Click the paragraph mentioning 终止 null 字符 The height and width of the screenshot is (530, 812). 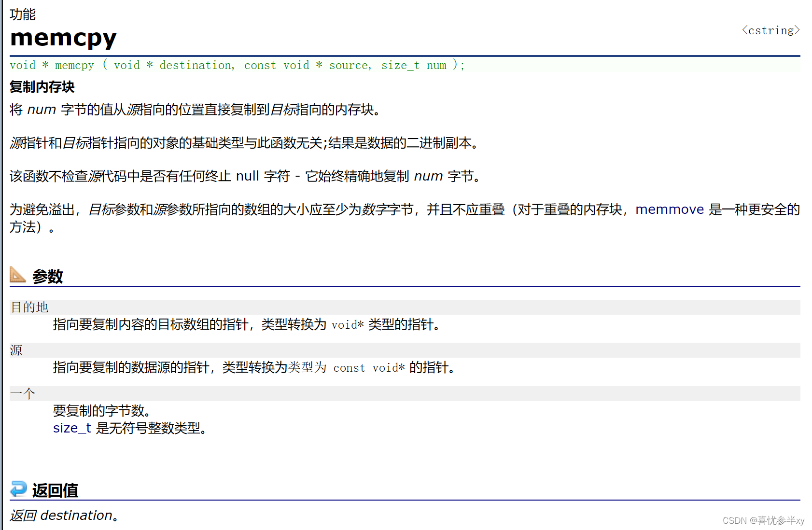click(x=246, y=176)
